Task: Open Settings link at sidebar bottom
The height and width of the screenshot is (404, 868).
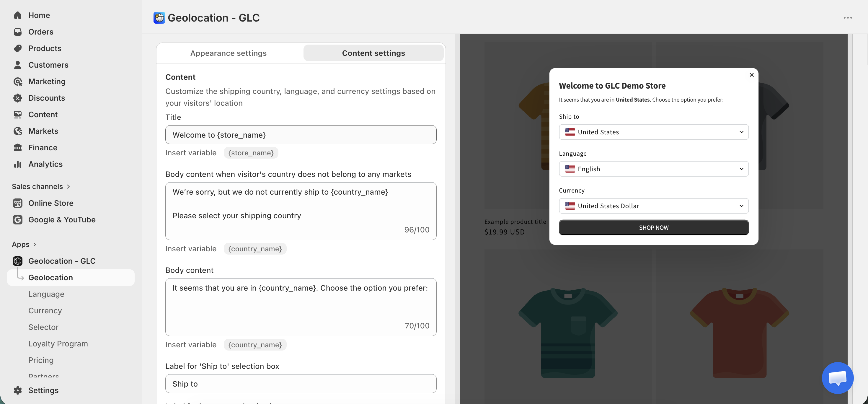Action: (x=43, y=390)
